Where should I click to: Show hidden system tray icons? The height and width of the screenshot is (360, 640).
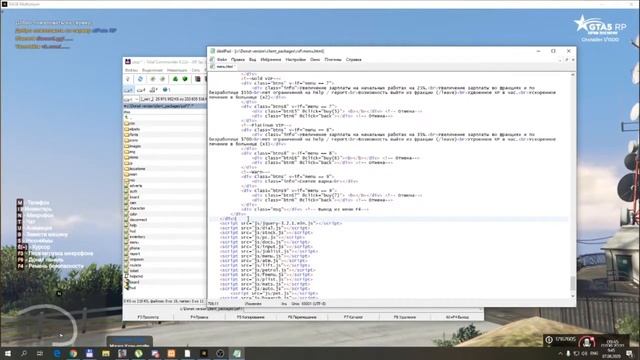click(x=560, y=353)
